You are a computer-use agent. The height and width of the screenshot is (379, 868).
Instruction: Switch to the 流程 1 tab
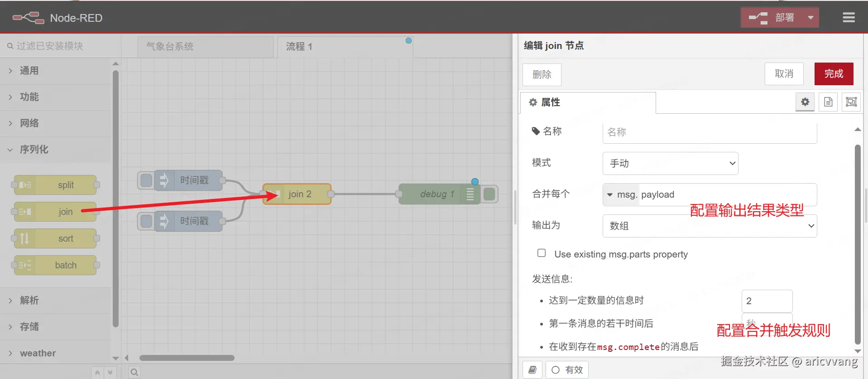345,47
